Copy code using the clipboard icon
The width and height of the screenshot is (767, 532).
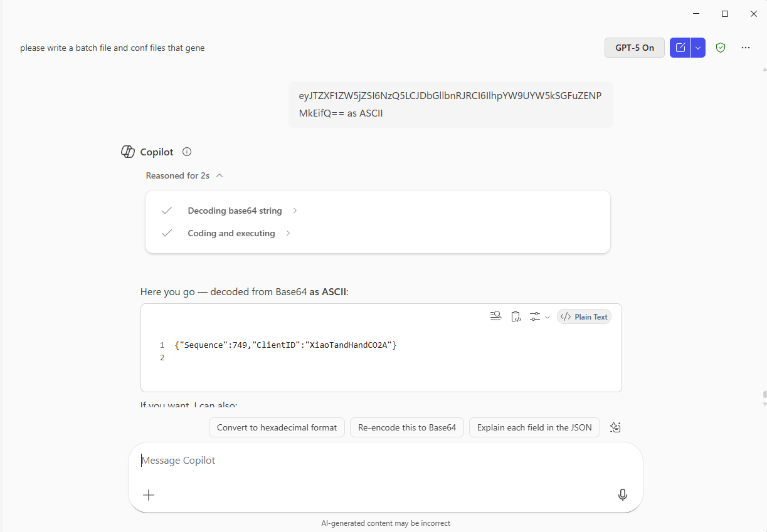(x=516, y=316)
